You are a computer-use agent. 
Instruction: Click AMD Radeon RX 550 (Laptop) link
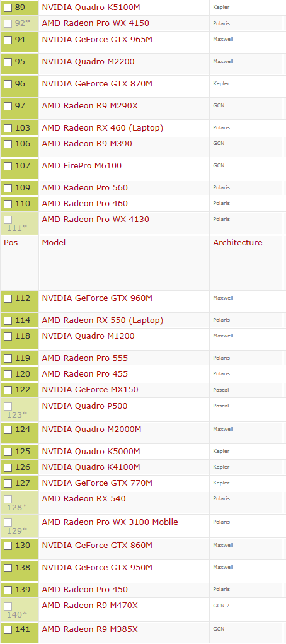(103, 320)
